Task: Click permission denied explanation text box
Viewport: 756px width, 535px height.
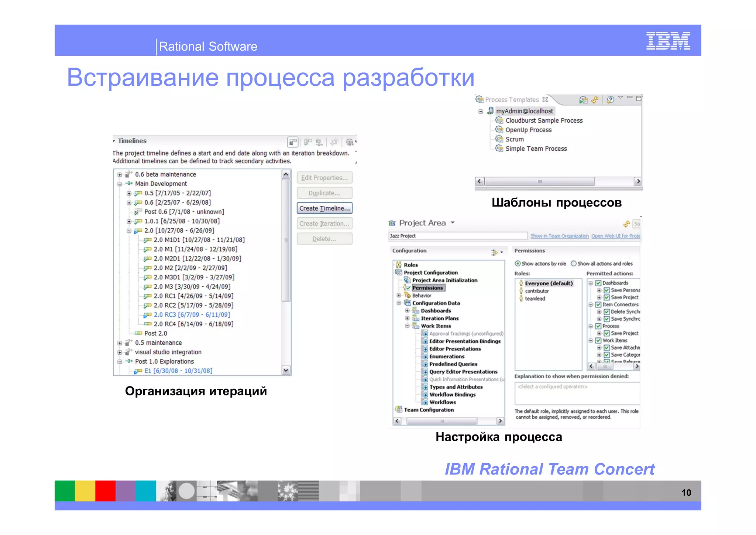Action: pos(577,393)
